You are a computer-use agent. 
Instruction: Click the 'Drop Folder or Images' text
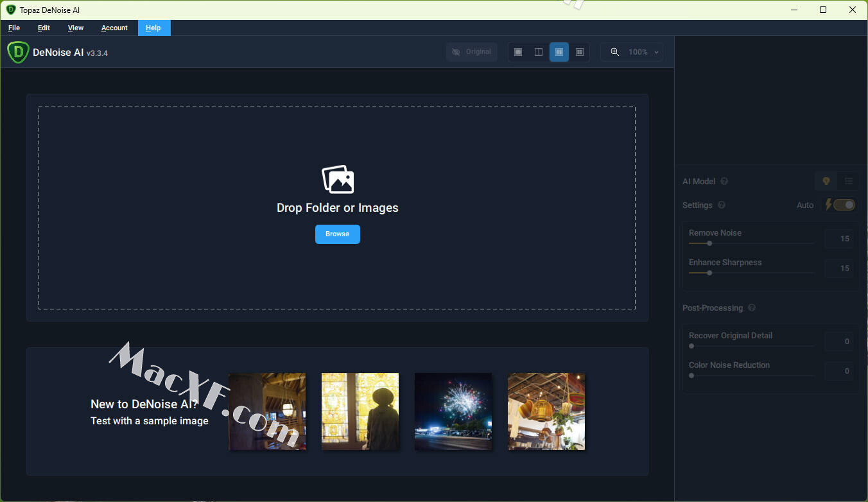pyautogui.click(x=338, y=208)
